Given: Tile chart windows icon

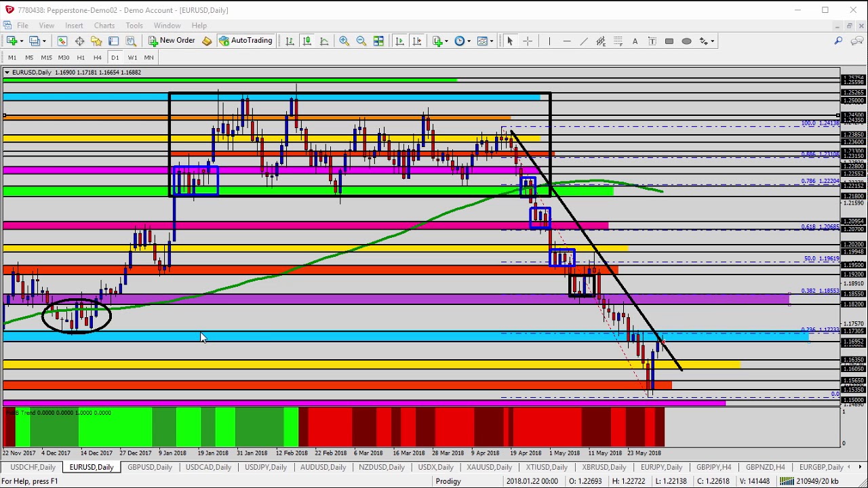Looking at the screenshot, I should (378, 41).
